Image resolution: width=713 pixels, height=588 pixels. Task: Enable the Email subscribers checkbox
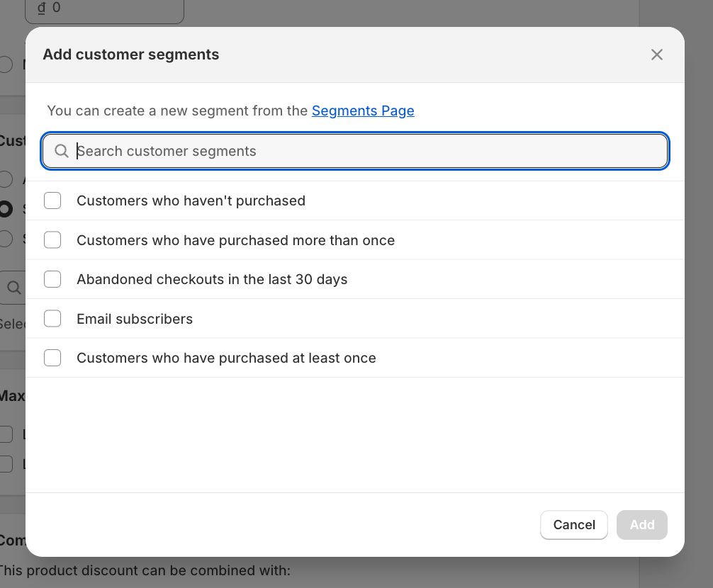pyautogui.click(x=52, y=319)
